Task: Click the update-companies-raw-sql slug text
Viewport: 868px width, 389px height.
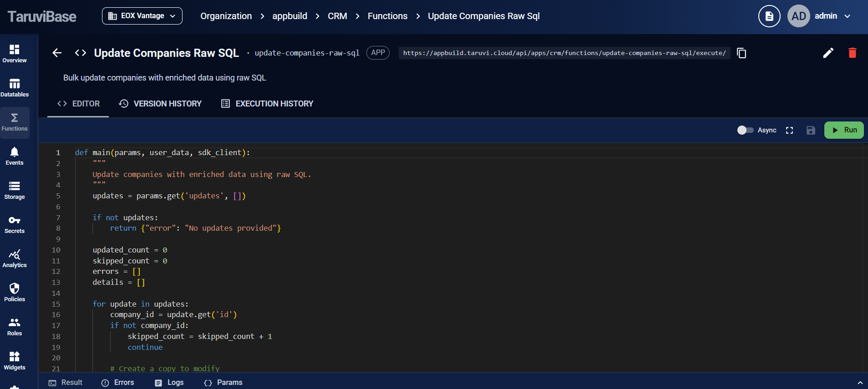Action: coord(307,53)
